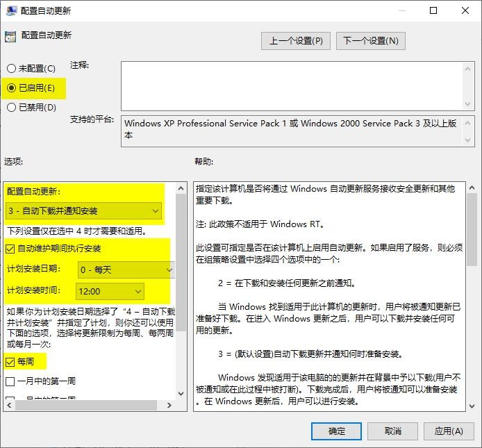Select the 未配置 radio button

click(x=11, y=69)
